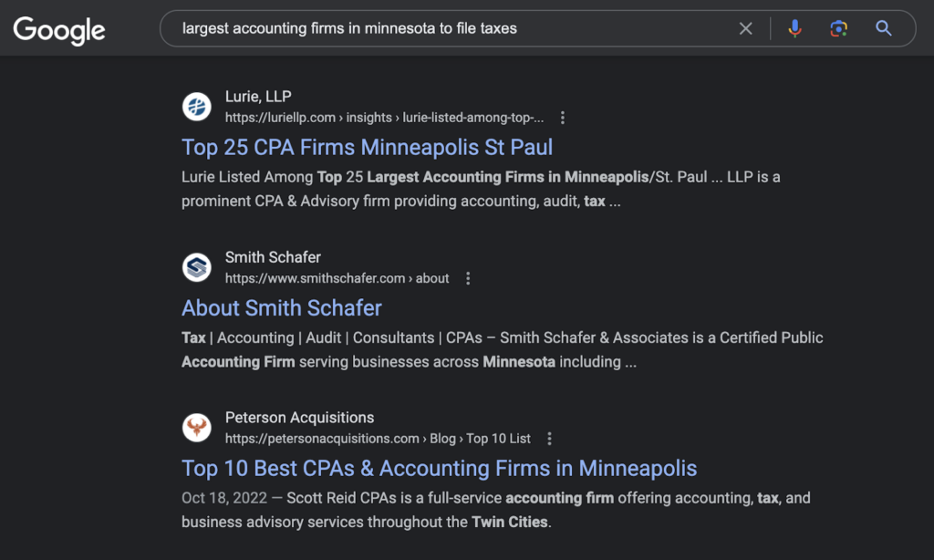Viewport: 934px width, 560px height.
Task: Open Top 25 CPA Firms Minneapolis St Paul
Action: [x=367, y=147]
